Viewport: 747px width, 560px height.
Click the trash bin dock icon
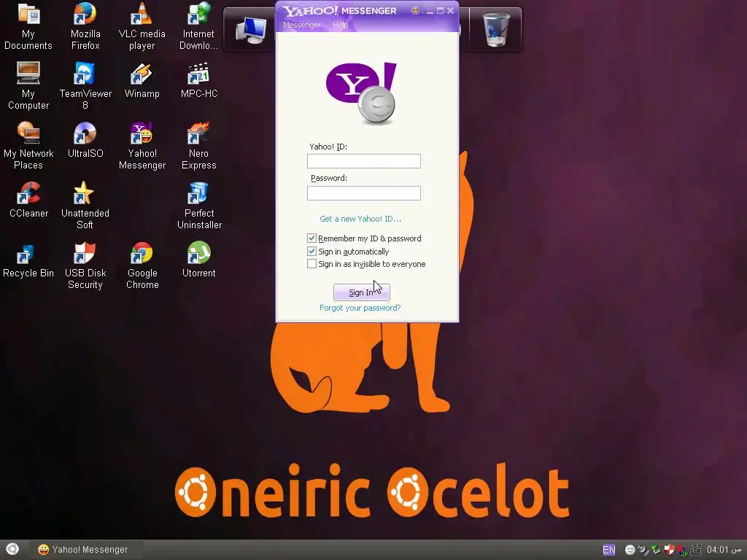point(496,29)
